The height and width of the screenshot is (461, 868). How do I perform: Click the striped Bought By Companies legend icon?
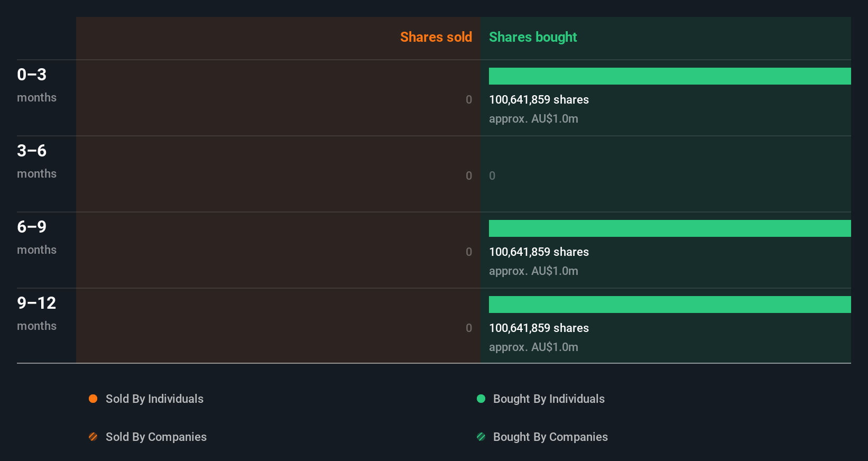tap(481, 437)
